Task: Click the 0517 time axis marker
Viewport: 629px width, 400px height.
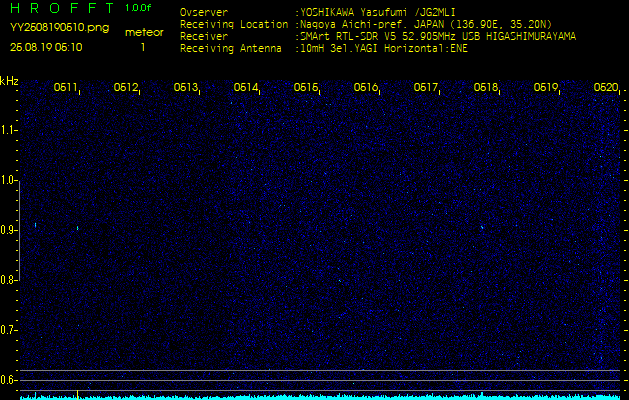Action: pyautogui.click(x=425, y=87)
